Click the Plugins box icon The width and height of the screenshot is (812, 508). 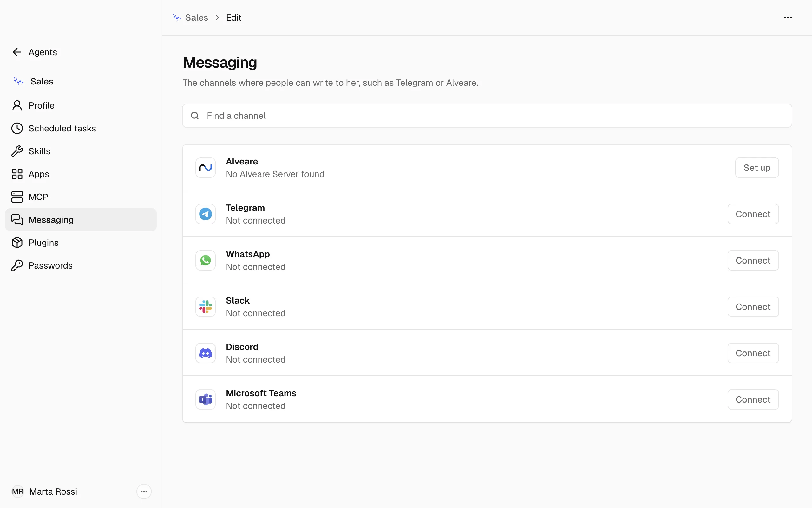[17, 243]
